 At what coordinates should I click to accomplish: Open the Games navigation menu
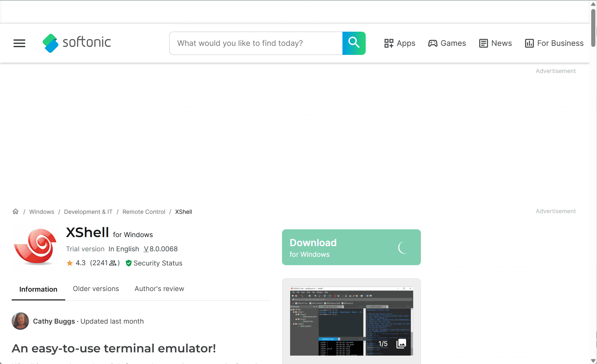point(447,43)
